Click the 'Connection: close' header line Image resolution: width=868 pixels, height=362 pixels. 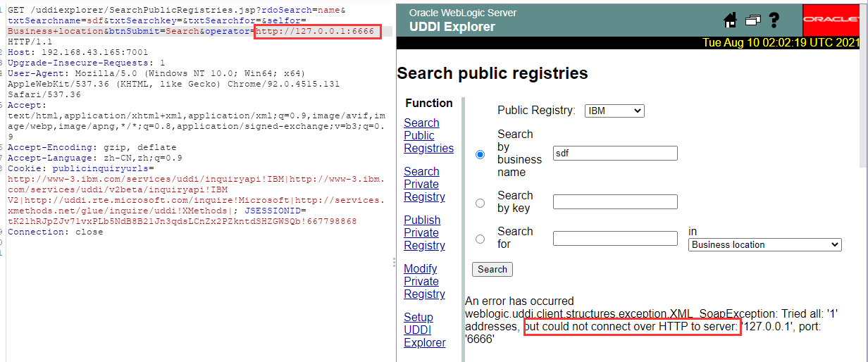tap(55, 232)
